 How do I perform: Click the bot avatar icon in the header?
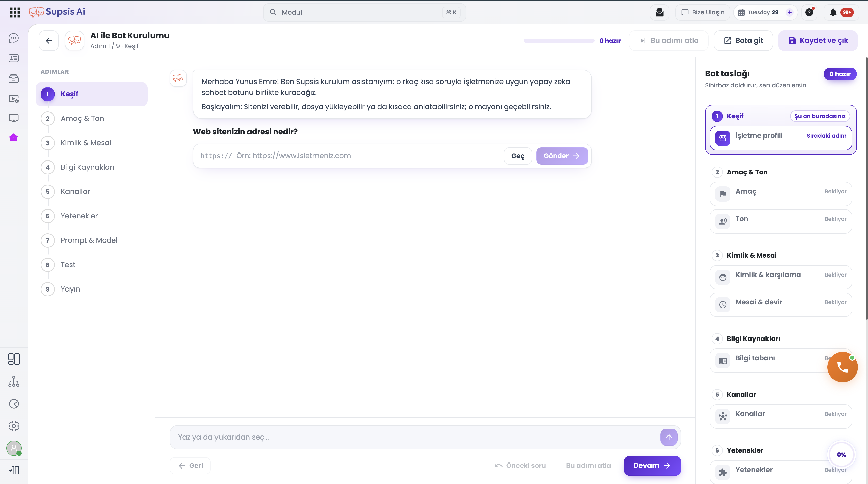pos(74,40)
